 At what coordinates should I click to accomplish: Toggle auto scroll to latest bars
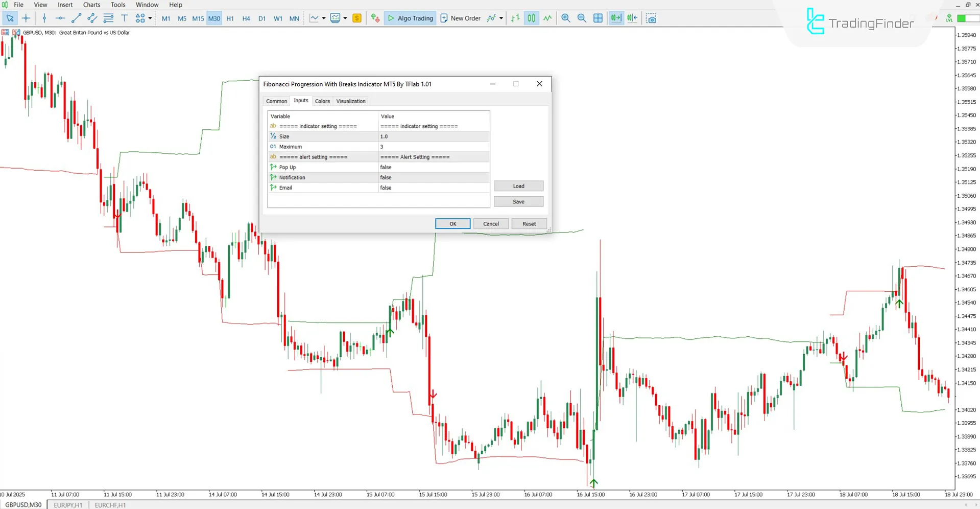click(615, 18)
